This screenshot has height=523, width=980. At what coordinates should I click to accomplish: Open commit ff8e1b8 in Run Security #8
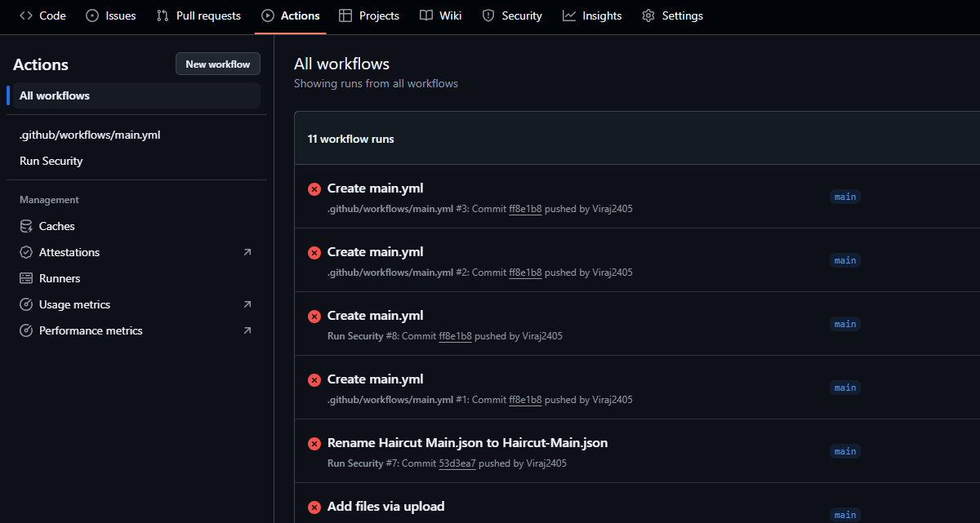tap(455, 336)
